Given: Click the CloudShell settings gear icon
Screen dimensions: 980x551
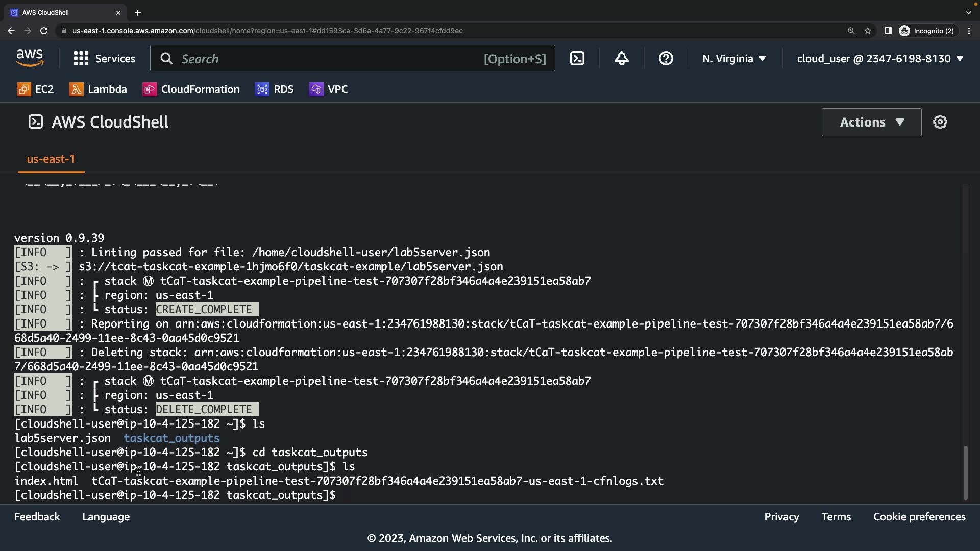Looking at the screenshot, I should [x=940, y=122].
